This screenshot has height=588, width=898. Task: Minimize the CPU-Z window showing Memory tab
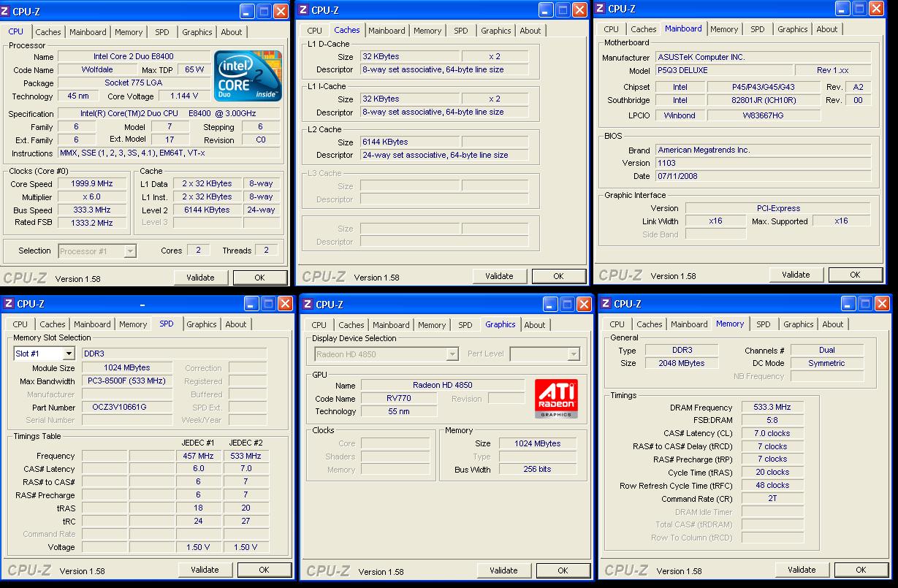click(x=849, y=304)
